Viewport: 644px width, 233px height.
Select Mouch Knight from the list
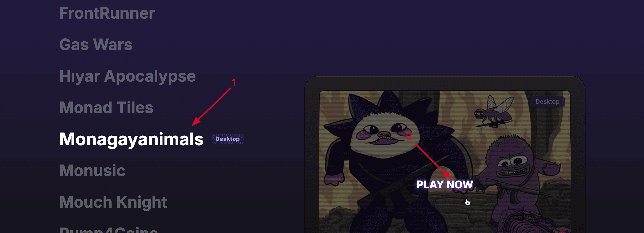point(113,202)
